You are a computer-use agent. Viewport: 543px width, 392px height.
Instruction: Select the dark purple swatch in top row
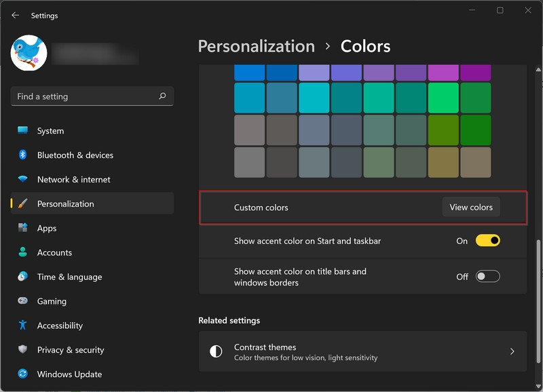(476, 73)
